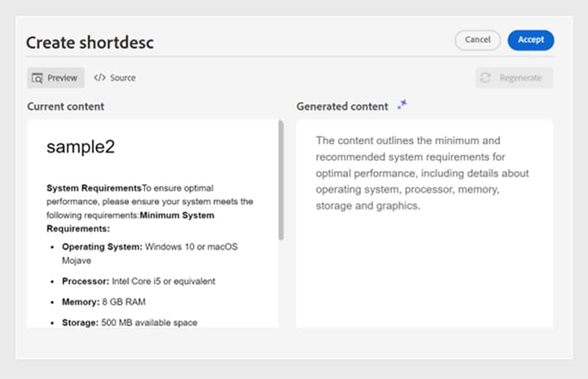Click the Generated content heading

[342, 106]
